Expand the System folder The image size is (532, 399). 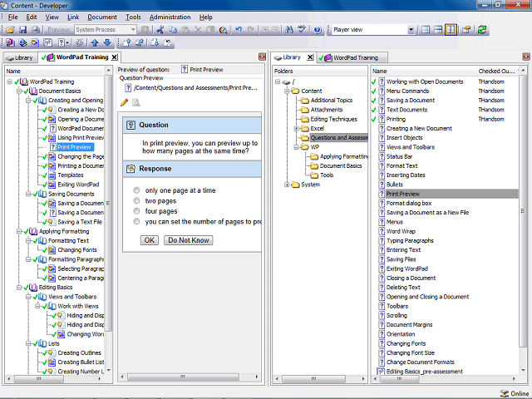point(287,185)
